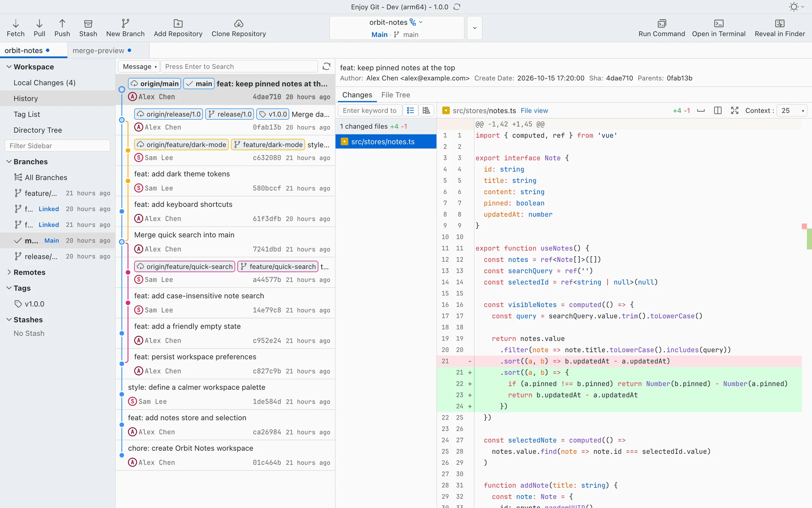Viewport: 812px width, 508px height.
Task: Click the reload icon beside app title
Action: click(457, 7)
